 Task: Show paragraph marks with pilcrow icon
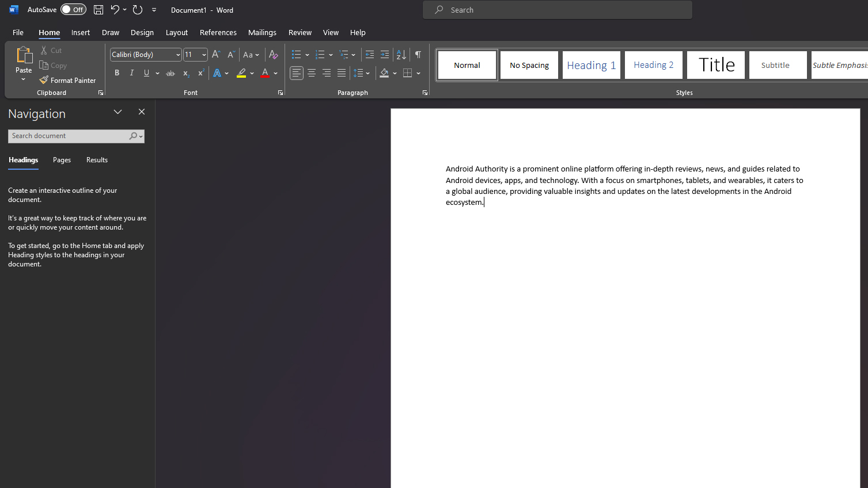tap(418, 55)
